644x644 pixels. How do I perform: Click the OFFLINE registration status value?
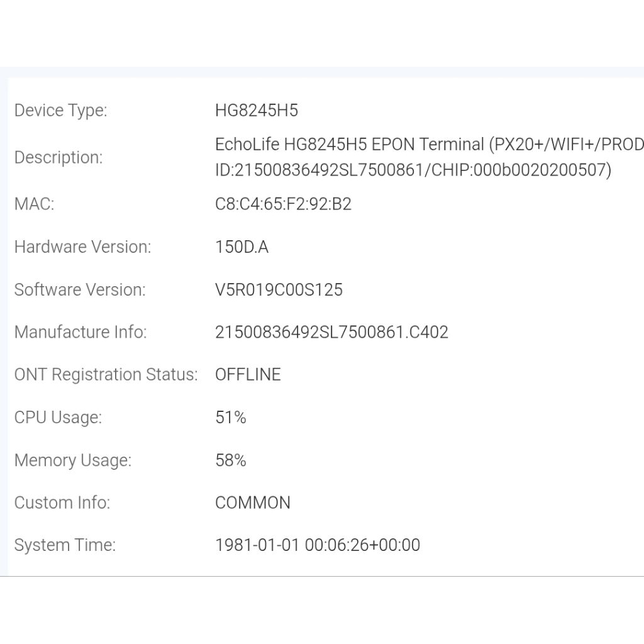click(x=248, y=375)
